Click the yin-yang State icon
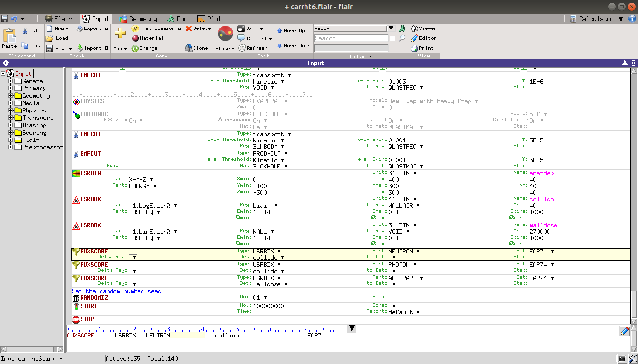638x364 pixels. [x=225, y=33]
